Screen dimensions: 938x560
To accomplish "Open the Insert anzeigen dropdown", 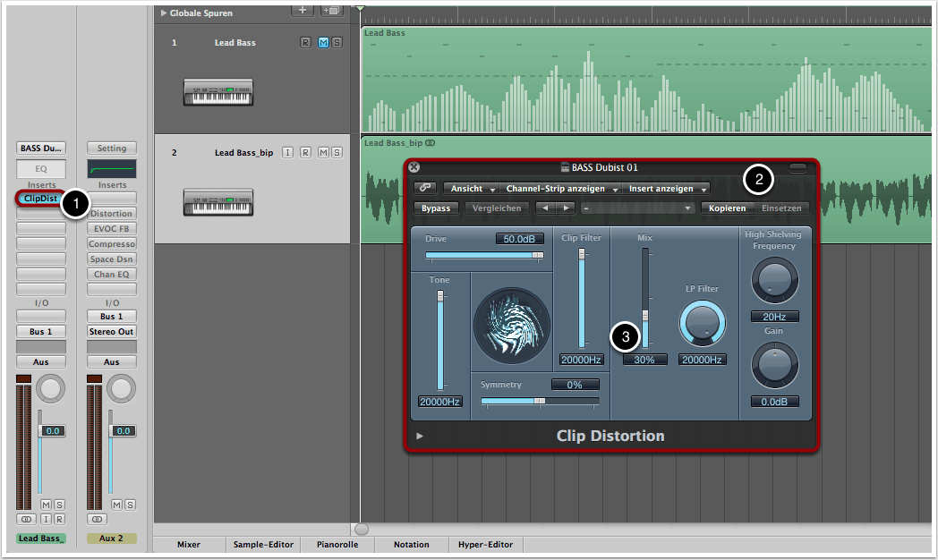I will pos(667,189).
